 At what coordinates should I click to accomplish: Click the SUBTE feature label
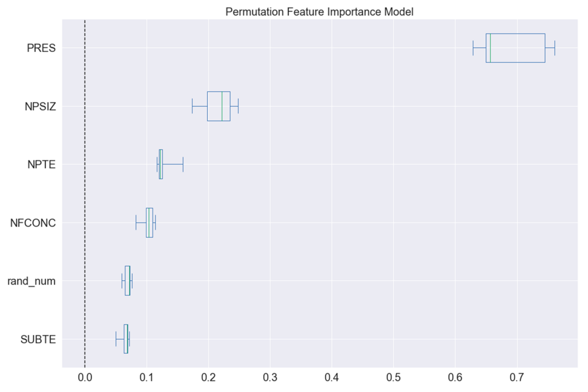coord(38,340)
